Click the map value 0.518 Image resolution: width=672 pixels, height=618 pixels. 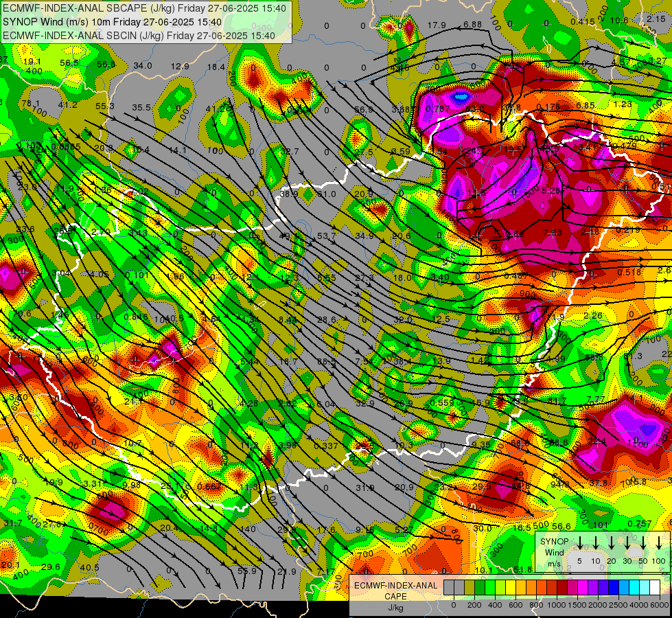pyautogui.click(x=629, y=273)
